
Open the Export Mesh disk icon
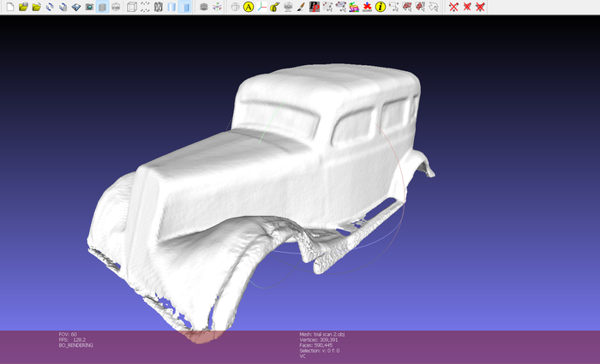pyautogui.click(x=76, y=7)
